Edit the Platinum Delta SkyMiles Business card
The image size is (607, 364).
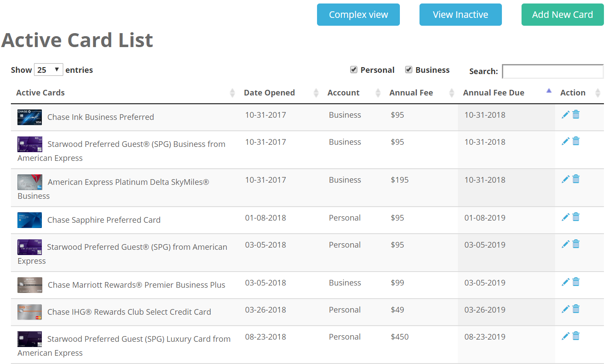[566, 179]
